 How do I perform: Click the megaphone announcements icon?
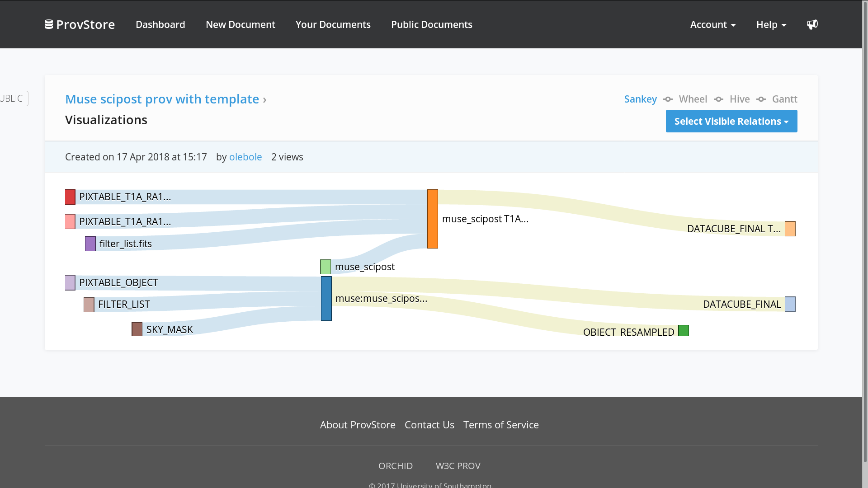(812, 24)
